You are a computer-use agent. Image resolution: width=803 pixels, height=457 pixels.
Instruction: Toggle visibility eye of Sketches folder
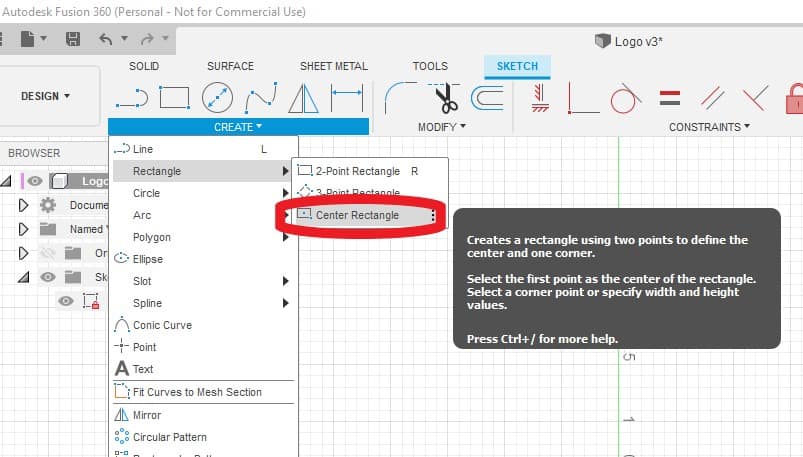(48, 277)
